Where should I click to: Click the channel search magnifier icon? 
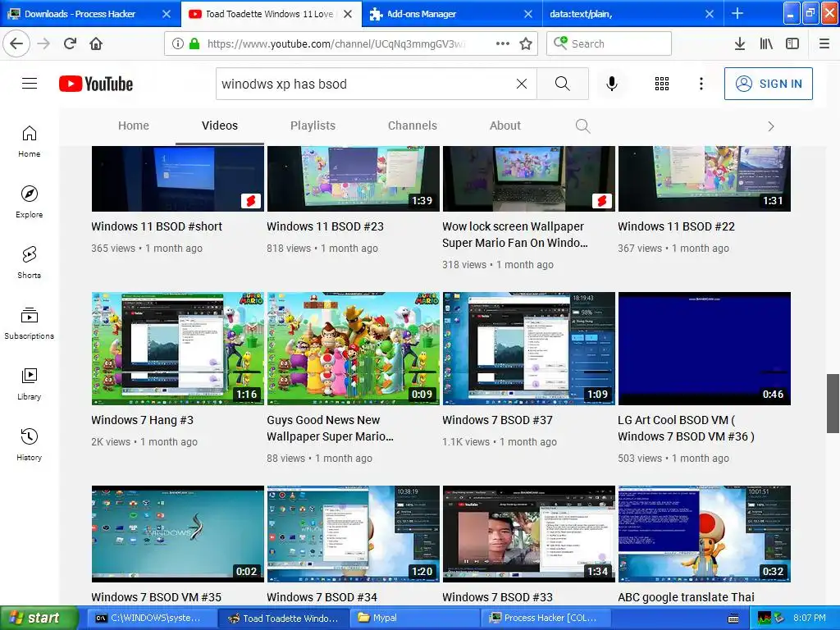pos(583,126)
